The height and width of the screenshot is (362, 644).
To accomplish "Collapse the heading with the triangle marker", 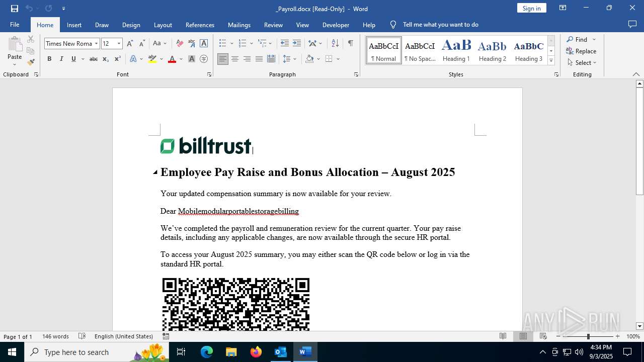I will (155, 172).
